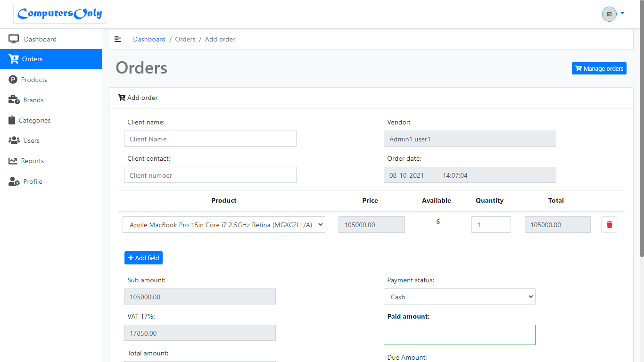Focus the Client Name input field
This screenshot has height=362, width=644.
point(210,139)
